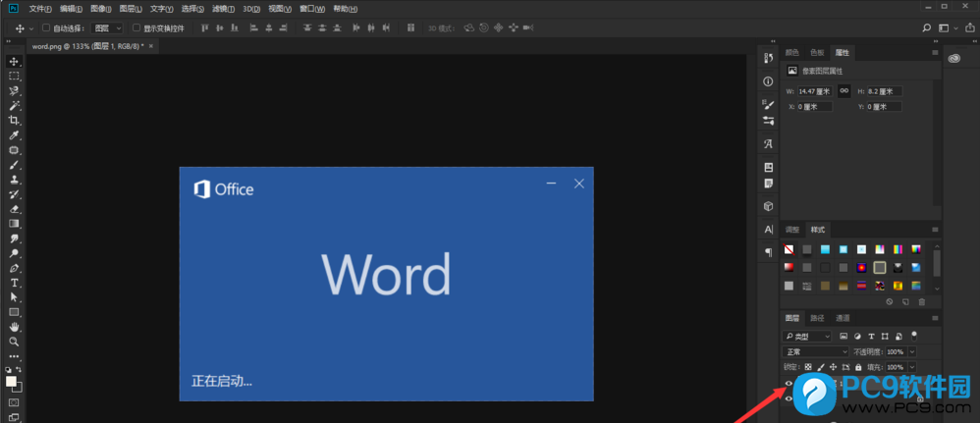The image size is (980, 423).
Task: Select the Eyedropper tool
Action: tap(13, 135)
